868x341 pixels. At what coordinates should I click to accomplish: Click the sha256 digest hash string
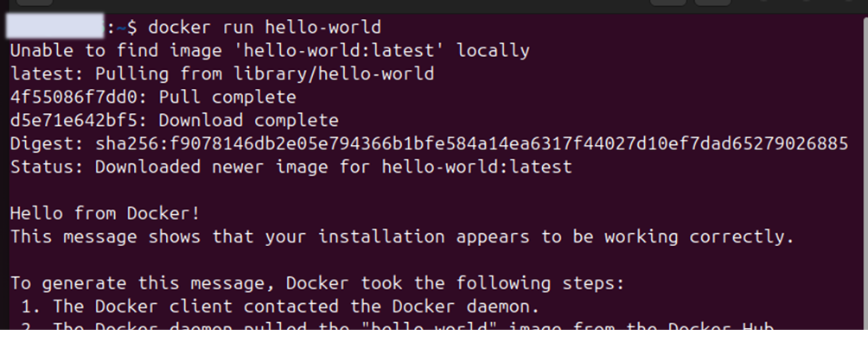(472, 143)
